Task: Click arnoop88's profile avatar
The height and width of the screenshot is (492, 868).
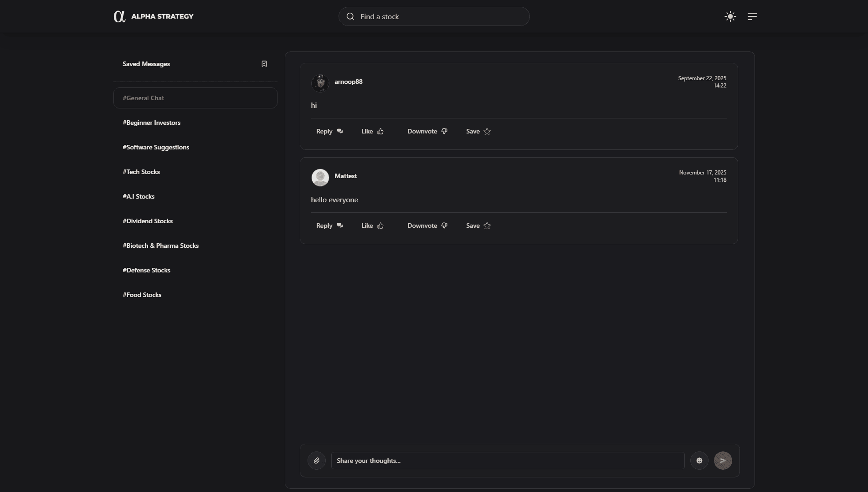Action: tap(320, 83)
